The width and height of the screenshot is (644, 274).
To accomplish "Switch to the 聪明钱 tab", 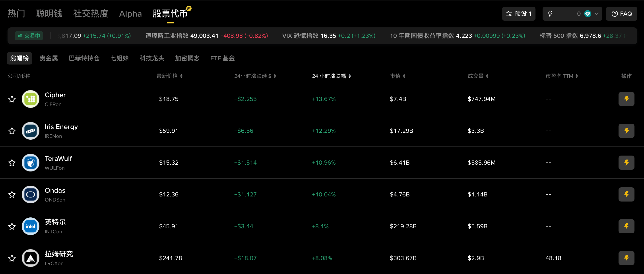I will [x=49, y=14].
